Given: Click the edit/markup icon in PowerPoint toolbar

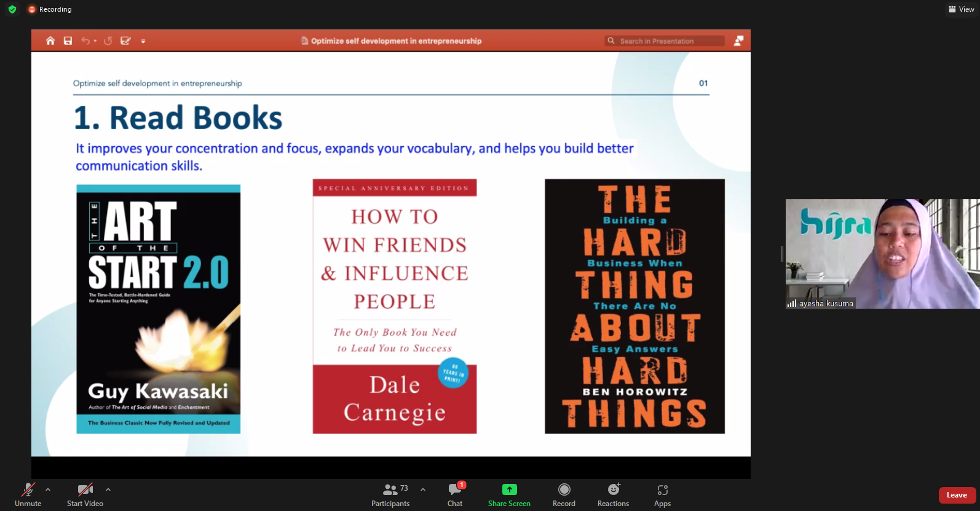Looking at the screenshot, I should [125, 41].
